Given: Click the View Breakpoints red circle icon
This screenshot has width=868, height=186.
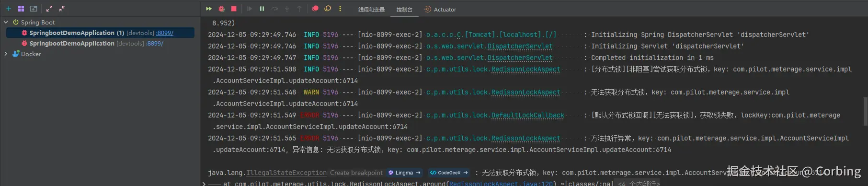Looking at the screenshot, I should (315, 9).
